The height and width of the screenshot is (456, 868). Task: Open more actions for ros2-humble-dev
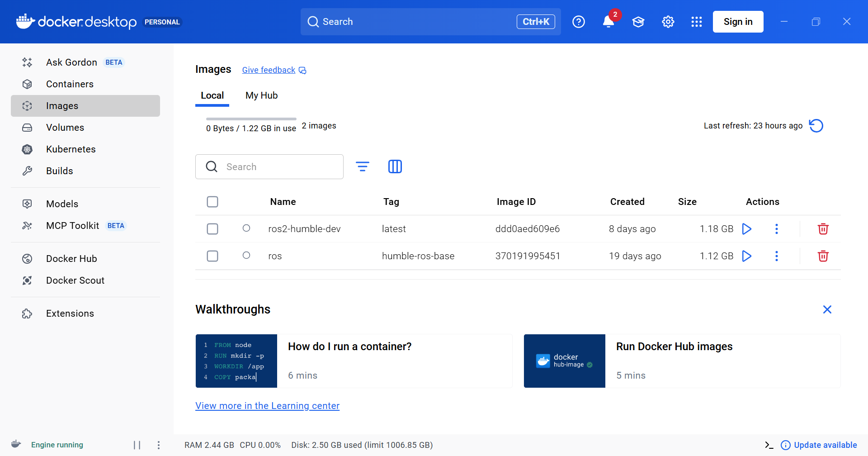click(777, 229)
